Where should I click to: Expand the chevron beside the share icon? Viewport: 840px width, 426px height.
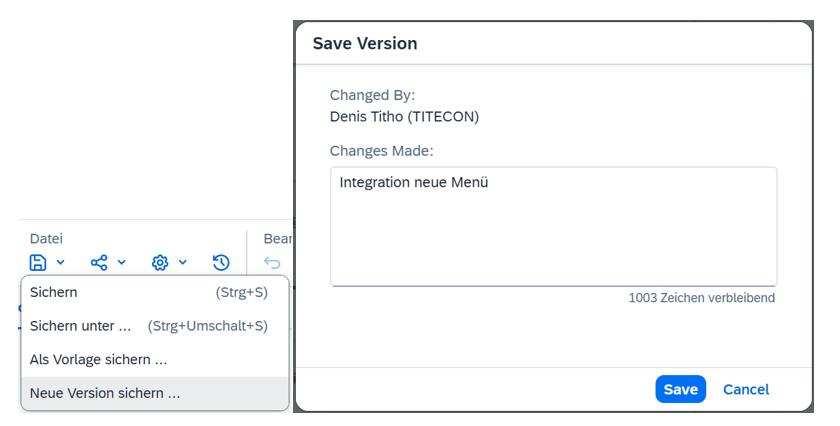[x=122, y=263]
